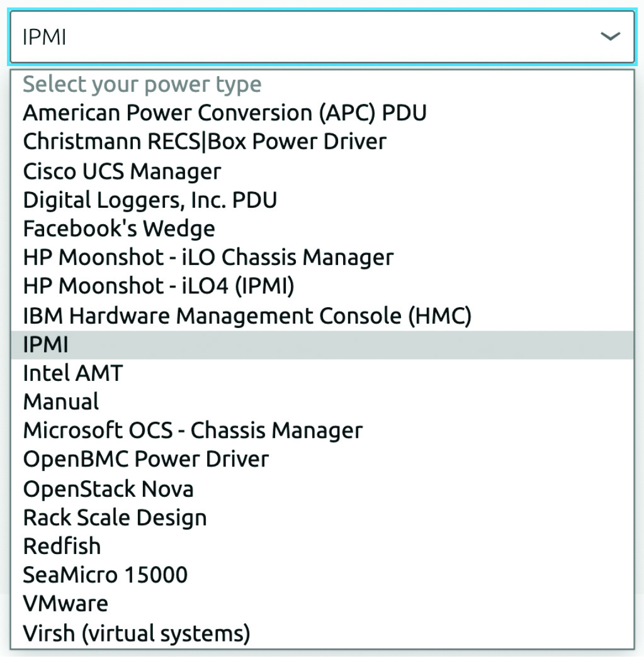Select Intel AMT power type
Viewport: 644px width, 663px height.
pos(72,373)
